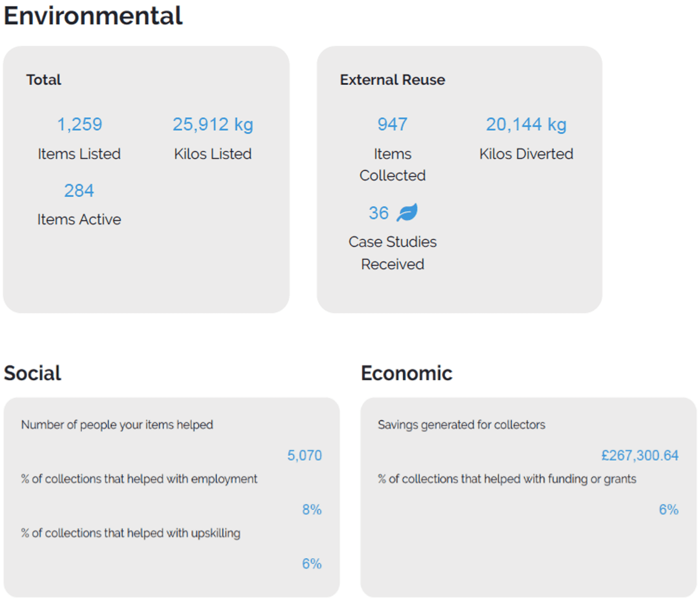The width and height of the screenshot is (700, 601).
Task: Click the Environmental section heading
Action: point(93,16)
